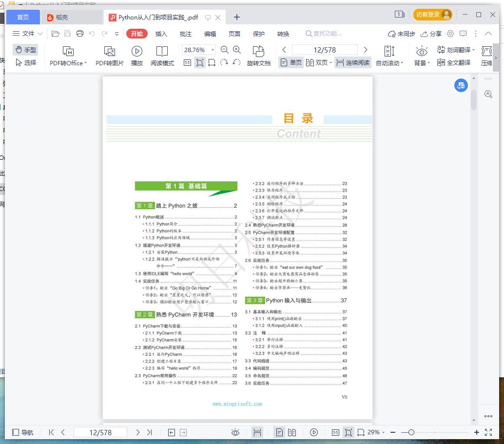504x444 pixels.
Task: Expand quick access toolbar customize arrow
Action: (x=116, y=34)
